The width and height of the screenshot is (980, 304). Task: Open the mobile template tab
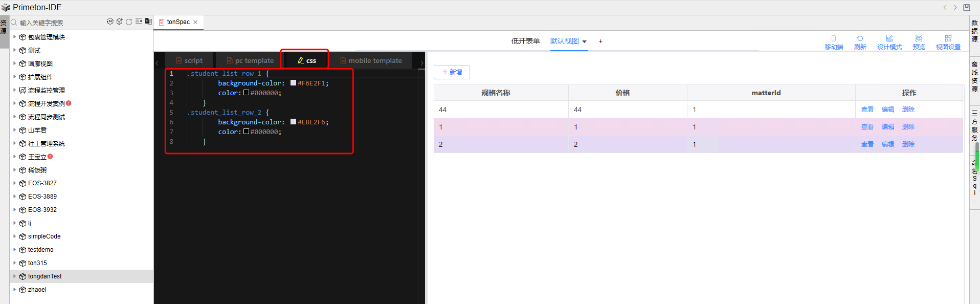point(371,60)
